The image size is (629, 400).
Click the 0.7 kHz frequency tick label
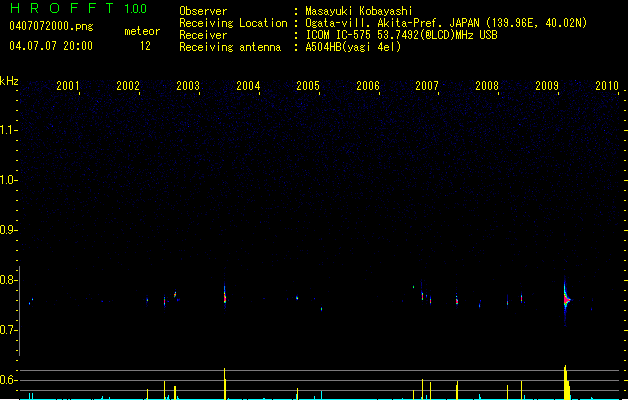click(x=8, y=330)
